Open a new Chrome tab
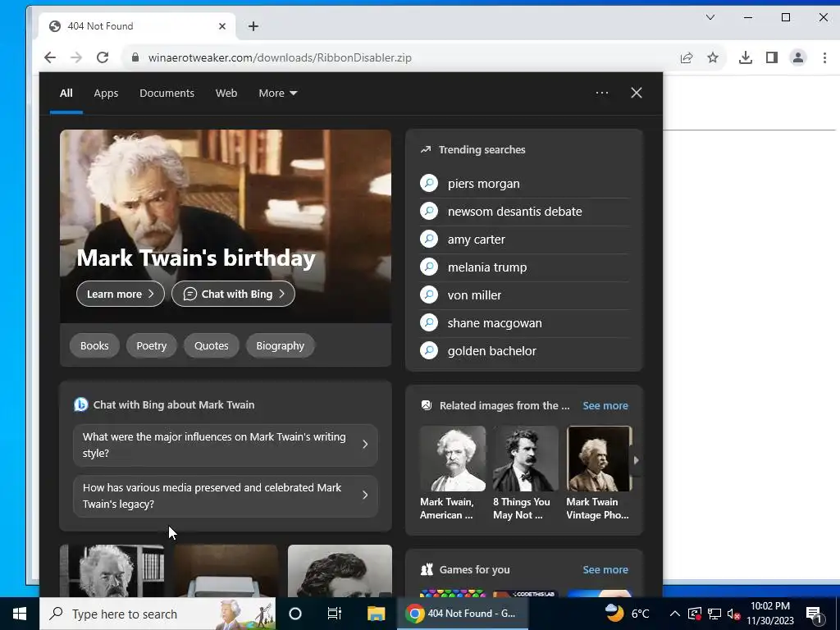 (x=253, y=26)
